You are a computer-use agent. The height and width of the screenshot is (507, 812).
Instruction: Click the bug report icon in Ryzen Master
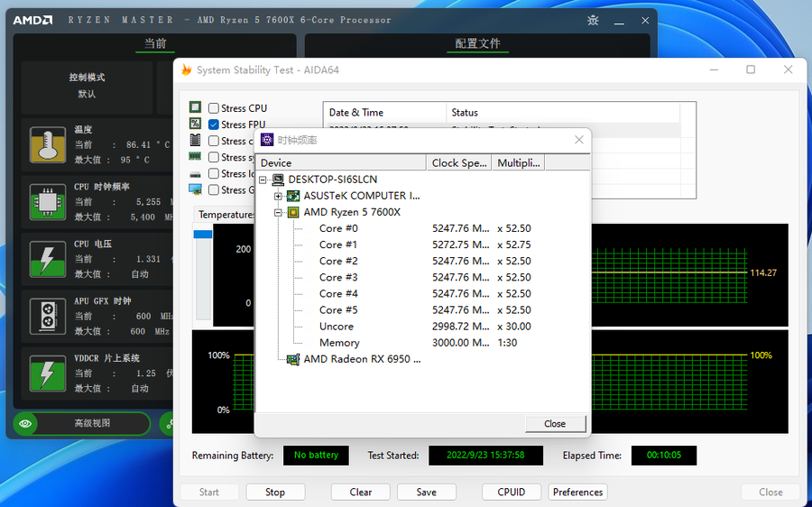point(592,20)
